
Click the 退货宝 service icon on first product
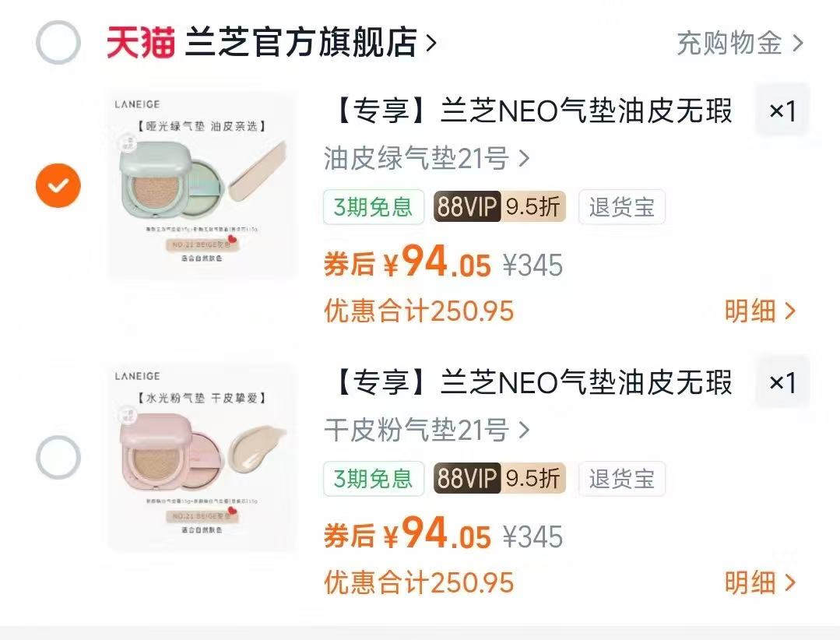click(x=620, y=207)
